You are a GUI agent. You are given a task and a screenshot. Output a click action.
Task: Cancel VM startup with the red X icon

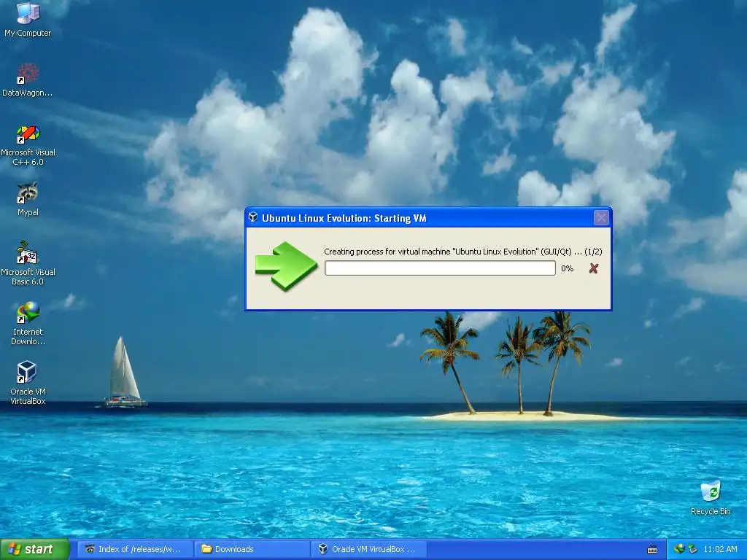click(x=594, y=268)
